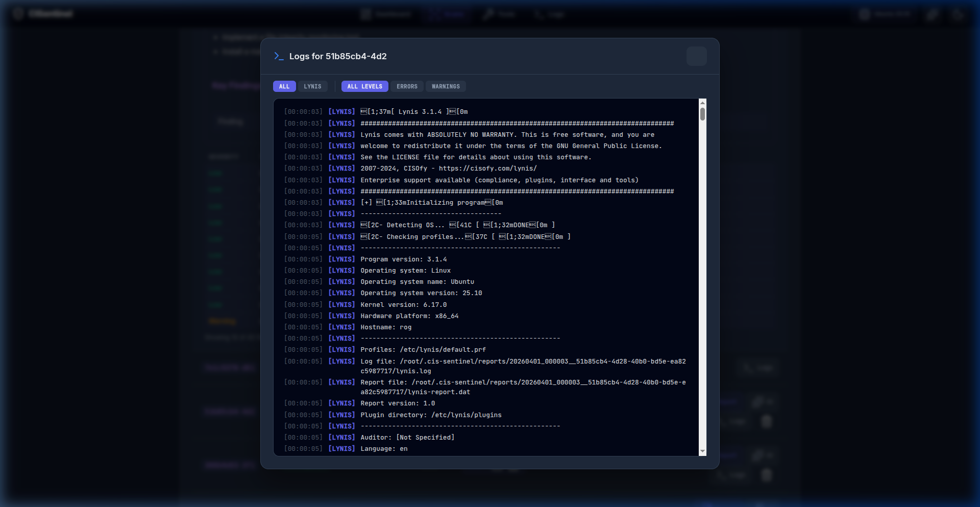Click the terminal prompt icon beside Logs title

click(279, 56)
